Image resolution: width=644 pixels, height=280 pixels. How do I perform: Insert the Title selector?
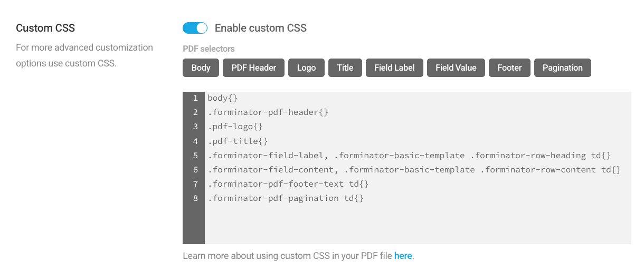point(345,67)
